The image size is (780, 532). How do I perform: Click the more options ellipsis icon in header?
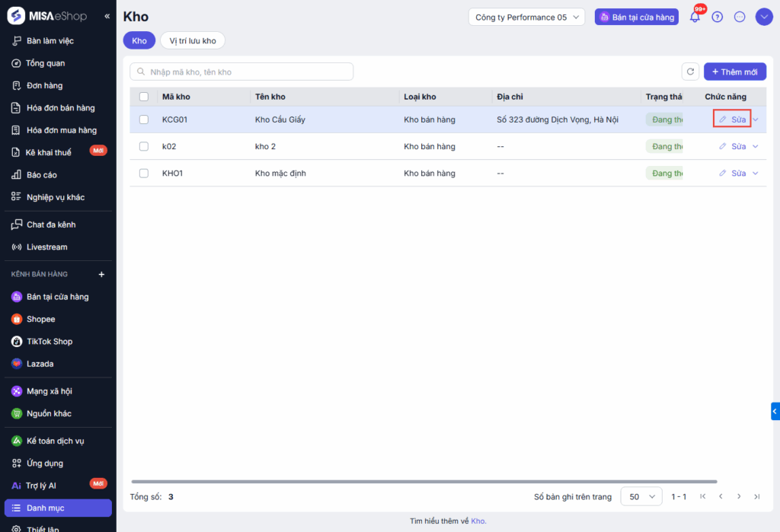point(739,17)
